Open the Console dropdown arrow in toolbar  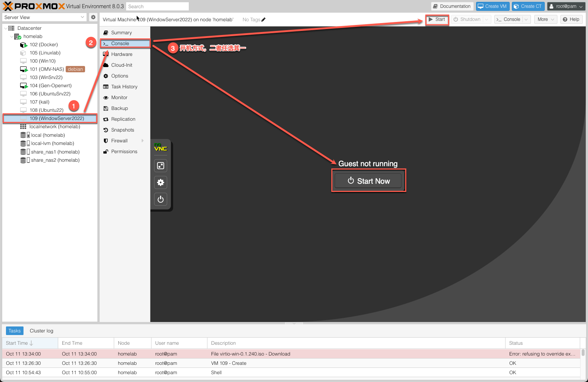[526, 19]
